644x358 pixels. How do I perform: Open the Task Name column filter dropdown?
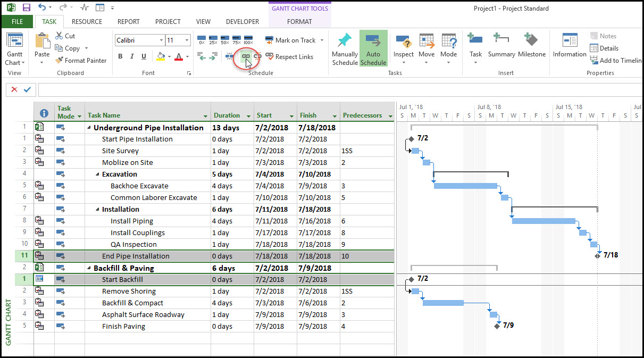205,116
